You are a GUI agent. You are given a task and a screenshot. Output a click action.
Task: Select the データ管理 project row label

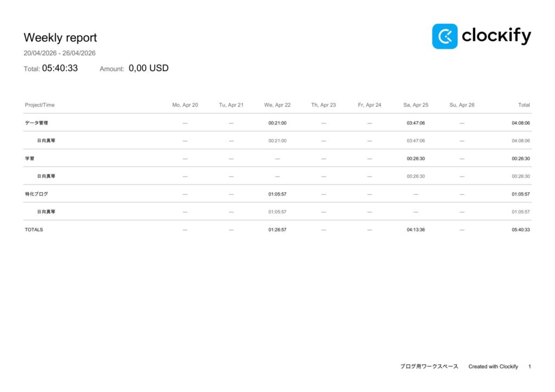36,123
